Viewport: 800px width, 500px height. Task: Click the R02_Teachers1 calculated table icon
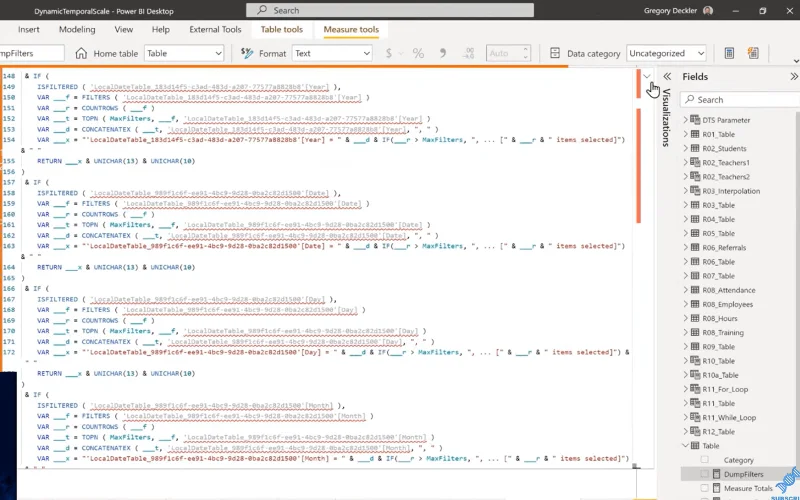tap(695, 162)
